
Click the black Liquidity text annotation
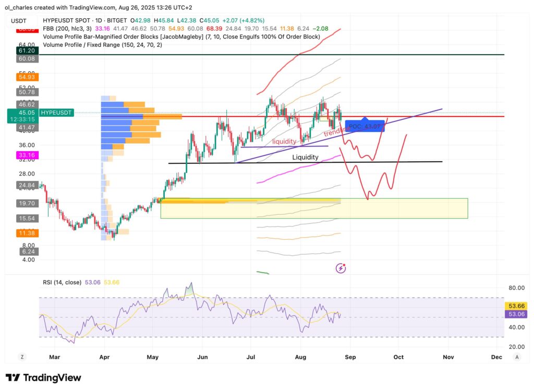306,157
